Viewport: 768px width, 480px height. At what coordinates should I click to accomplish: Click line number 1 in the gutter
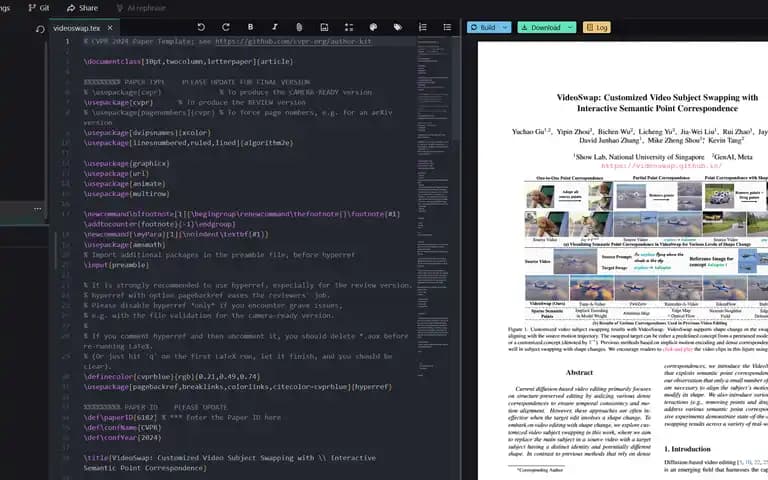pyautogui.click(x=68, y=41)
